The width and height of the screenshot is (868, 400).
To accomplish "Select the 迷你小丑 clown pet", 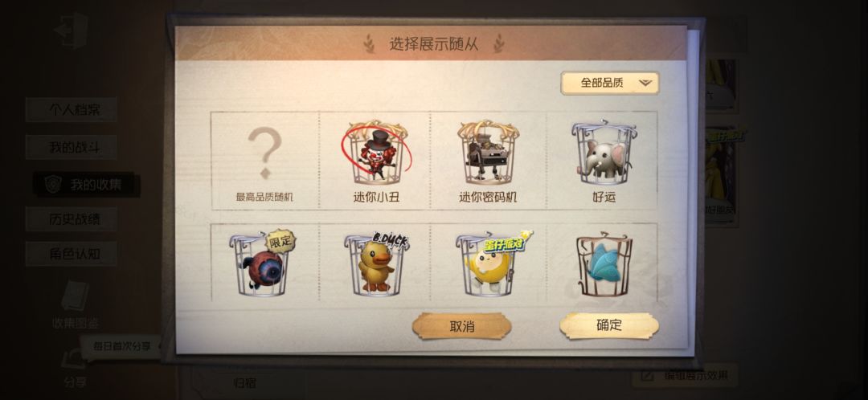I will pyautogui.click(x=376, y=161).
